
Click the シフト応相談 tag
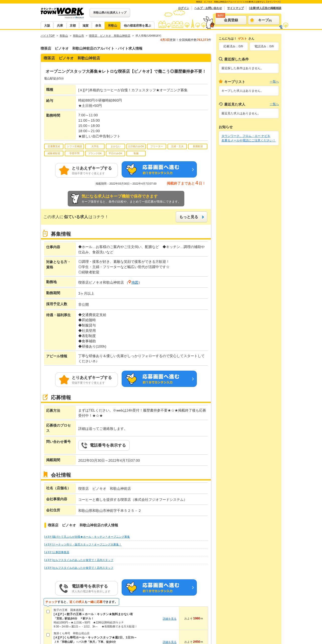point(74,146)
